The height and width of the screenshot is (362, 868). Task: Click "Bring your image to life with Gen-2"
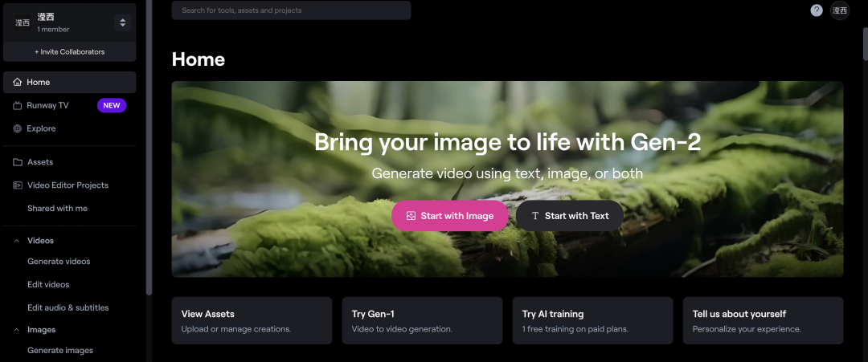point(508,143)
